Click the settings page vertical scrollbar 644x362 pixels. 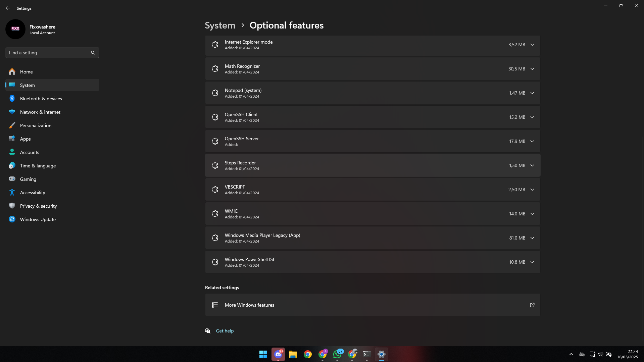[643, 238]
